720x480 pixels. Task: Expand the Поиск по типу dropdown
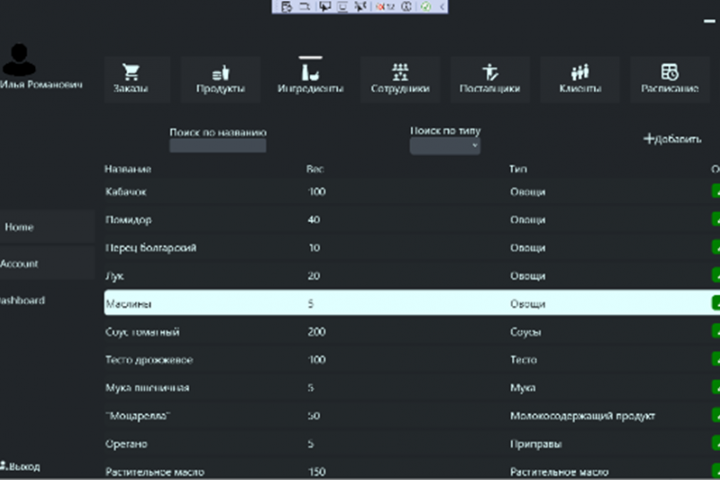tap(445, 146)
